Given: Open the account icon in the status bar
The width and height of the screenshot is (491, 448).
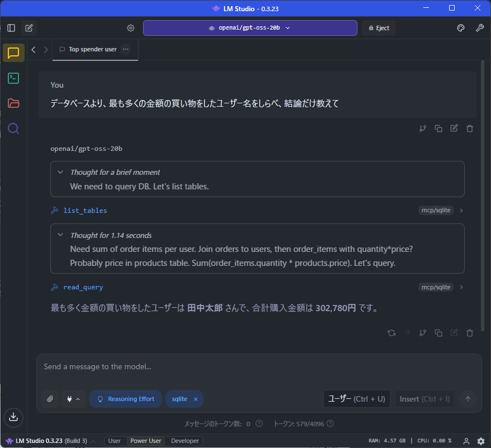Looking at the screenshot, I should click(466, 441).
